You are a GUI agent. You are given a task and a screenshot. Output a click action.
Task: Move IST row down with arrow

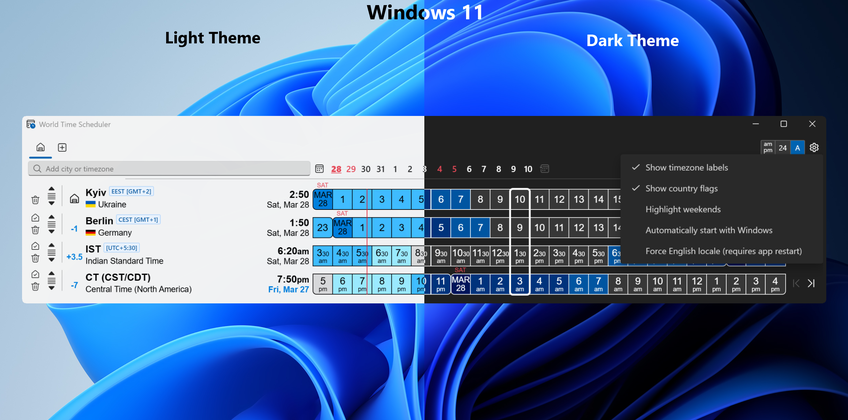click(51, 259)
